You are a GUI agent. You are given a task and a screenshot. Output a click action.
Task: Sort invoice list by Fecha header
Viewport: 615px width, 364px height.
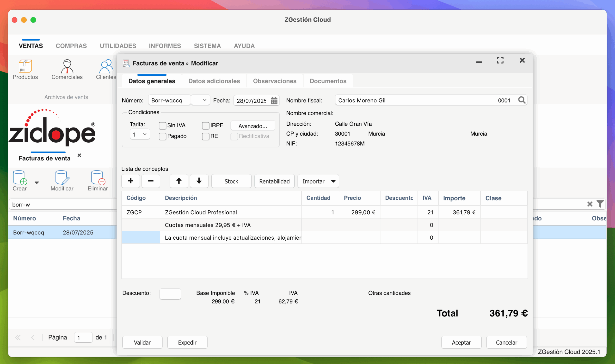click(87, 218)
